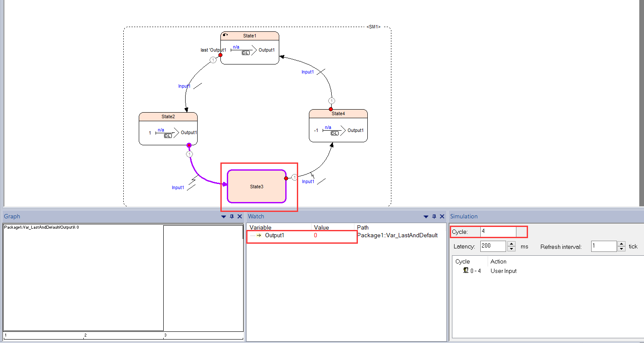644x343 pixels.
Task: Click the yellow arrow icon beside Output1 in Watch
Action: [259, 236]
